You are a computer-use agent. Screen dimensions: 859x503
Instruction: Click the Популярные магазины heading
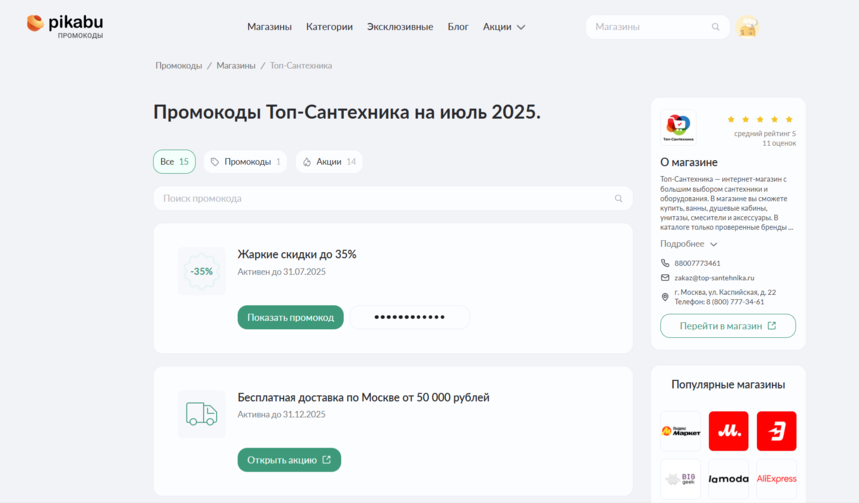coord(728,385)
